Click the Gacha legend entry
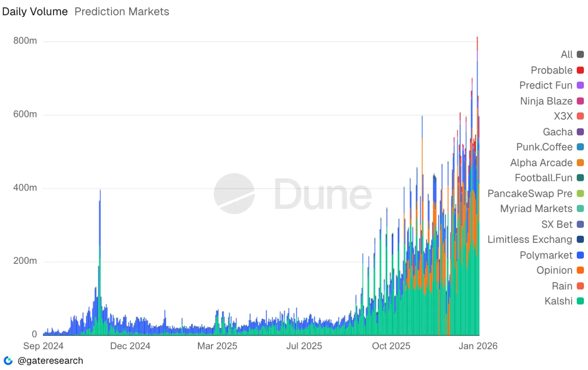The image size is (588, 370). tap(558, 132)
